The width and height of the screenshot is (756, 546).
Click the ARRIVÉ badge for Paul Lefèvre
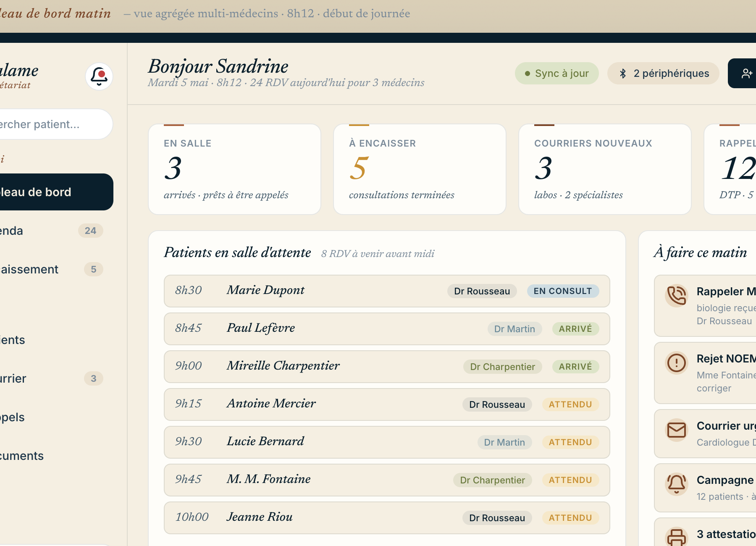[x=575, y=329]
